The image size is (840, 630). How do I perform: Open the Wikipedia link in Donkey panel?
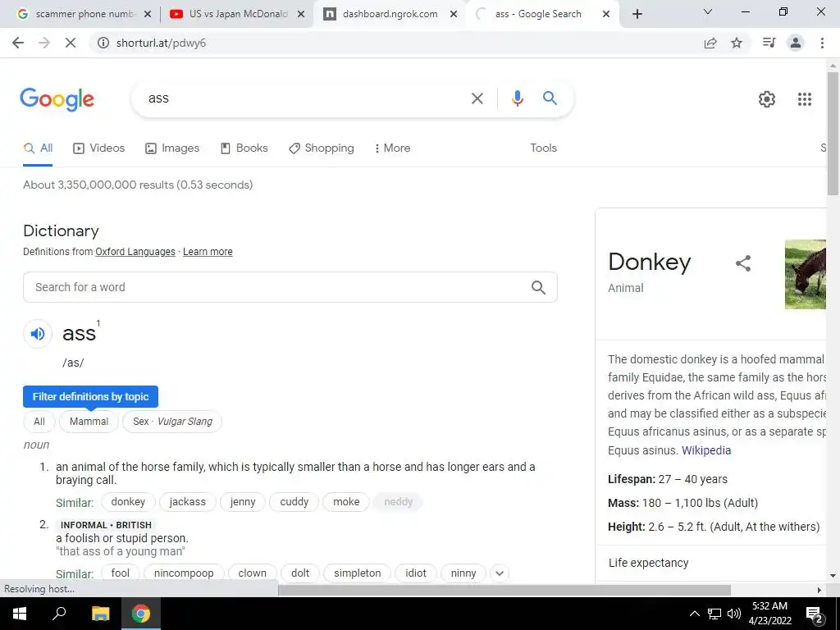[x=706, y=450]
